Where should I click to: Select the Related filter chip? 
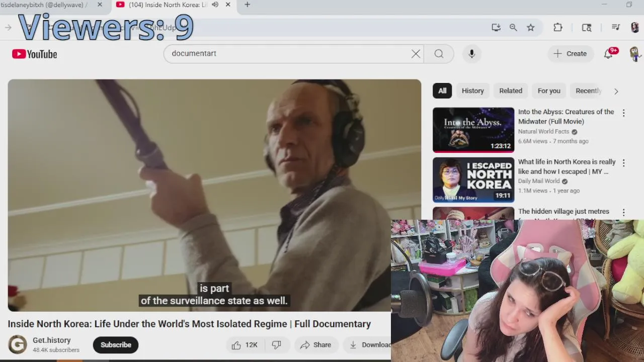pyautogui.click(x=511, y=90)
